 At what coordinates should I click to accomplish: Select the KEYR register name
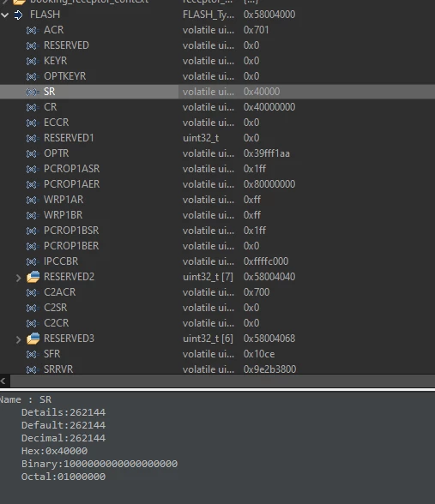click(x=55, y=61)
